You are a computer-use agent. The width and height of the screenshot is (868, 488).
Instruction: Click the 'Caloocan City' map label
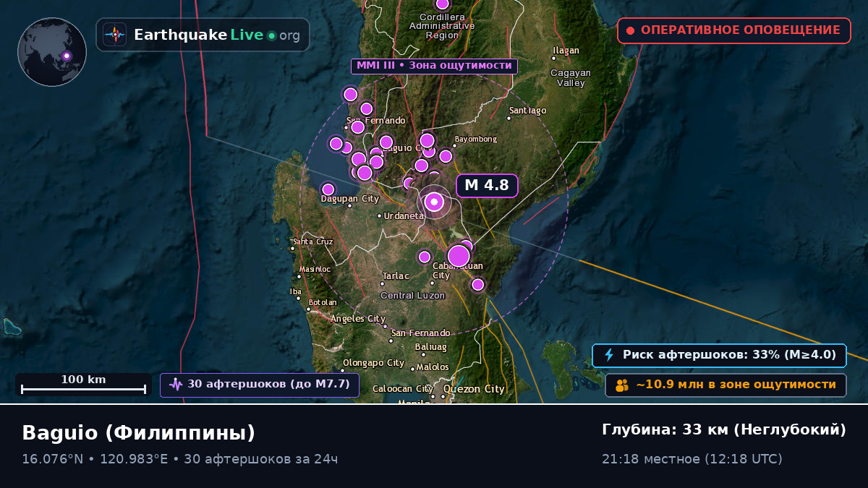click(403, 389)
